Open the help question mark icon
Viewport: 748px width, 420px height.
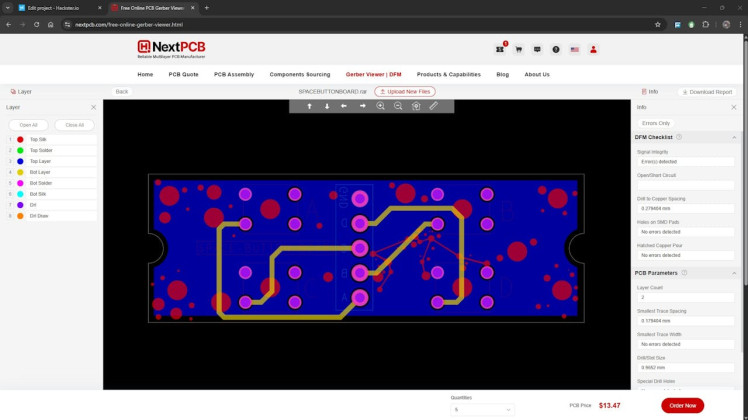pos(556,50)
